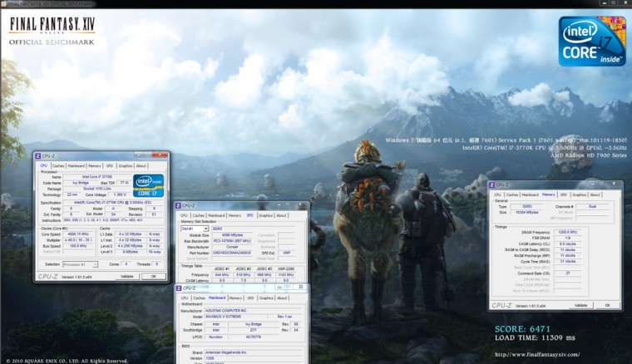Minimize the CPU-Z SPD window
The height and width of the screenshot is (364, 632).
[x=279, y=205]
